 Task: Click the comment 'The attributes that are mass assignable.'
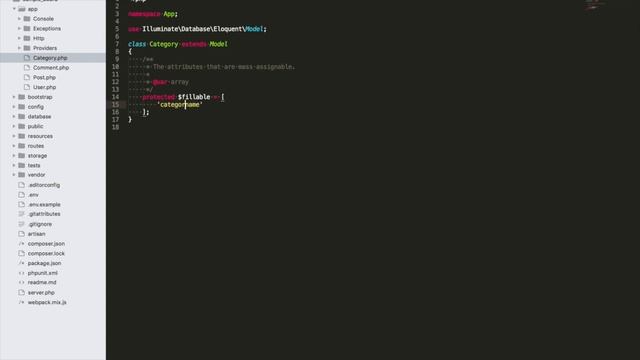(224, 67)
